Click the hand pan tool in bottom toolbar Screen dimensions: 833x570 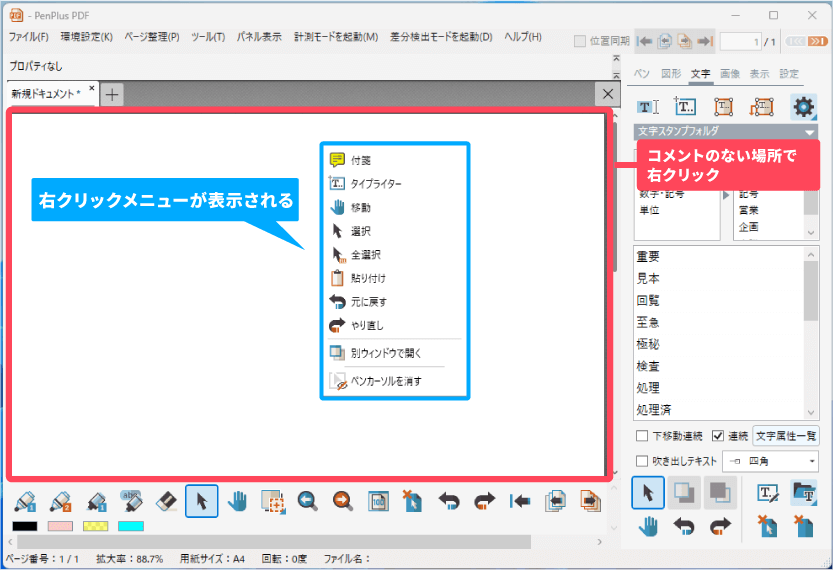pyautogui.click(x=237, y=501)
